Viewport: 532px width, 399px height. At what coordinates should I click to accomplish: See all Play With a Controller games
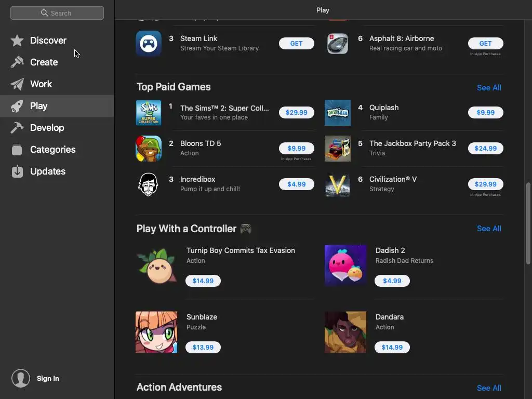pos(489,229)
